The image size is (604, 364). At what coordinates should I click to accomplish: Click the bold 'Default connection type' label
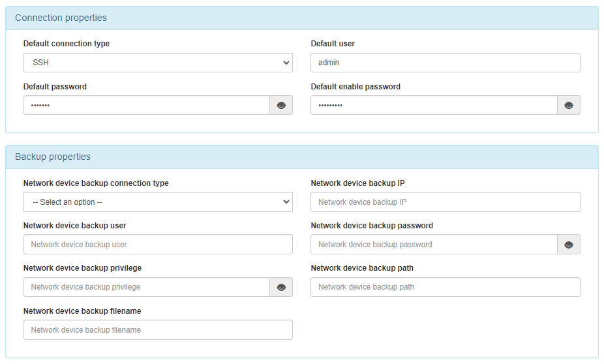tap(67, 44)
